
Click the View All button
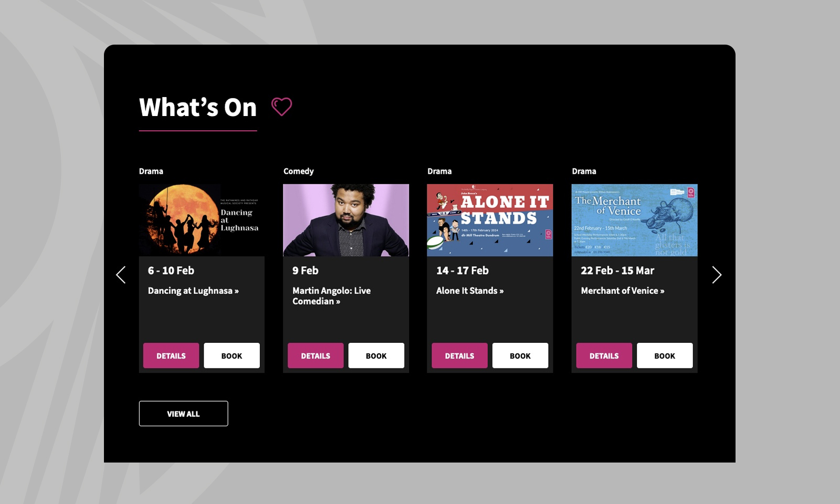coord(183,414)
